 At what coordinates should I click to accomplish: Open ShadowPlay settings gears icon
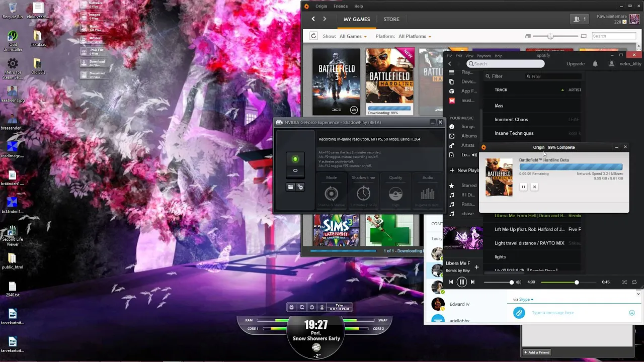(x=300, y=187)
